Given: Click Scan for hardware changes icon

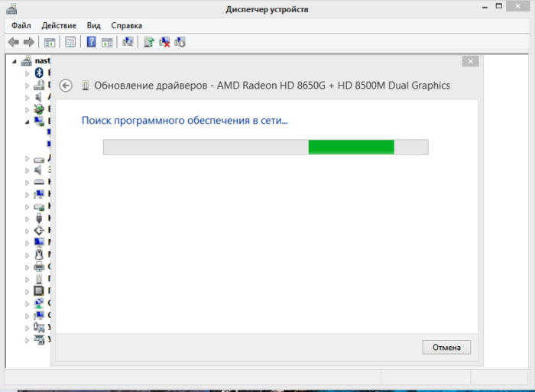Looking at the screenshot, I should (128, 42).
